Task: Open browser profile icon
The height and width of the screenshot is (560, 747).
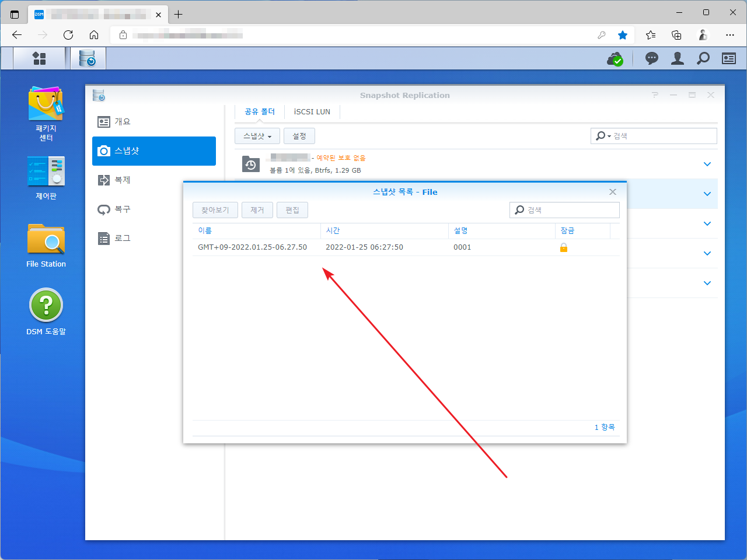Action: pyautogui.click(x=703, y=35)
